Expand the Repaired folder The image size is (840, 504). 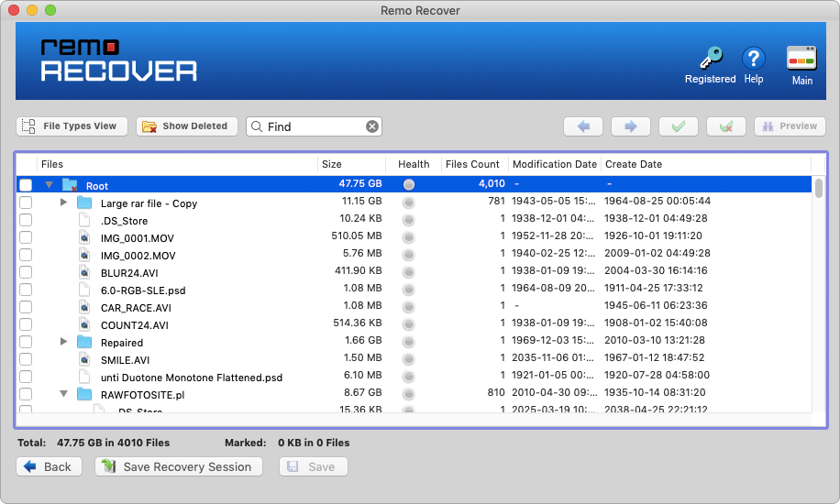pyautogui.click(x=64, y=341)
